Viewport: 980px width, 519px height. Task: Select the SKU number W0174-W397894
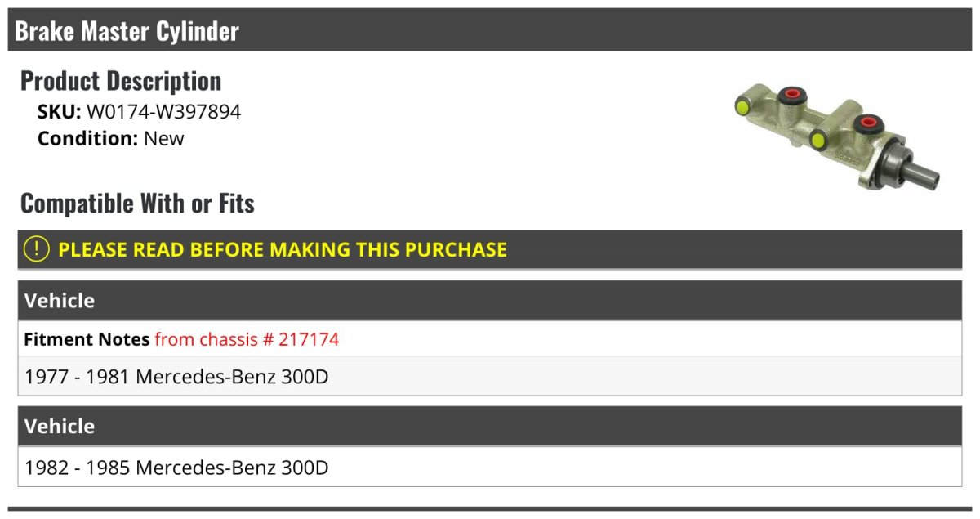164,112
